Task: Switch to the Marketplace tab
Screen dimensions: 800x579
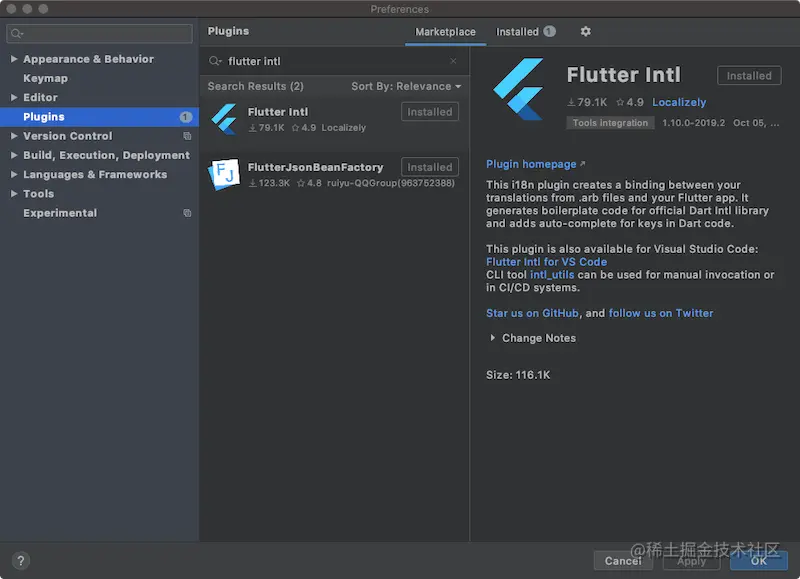Action: pyautogui.click(x=445, y=32)
